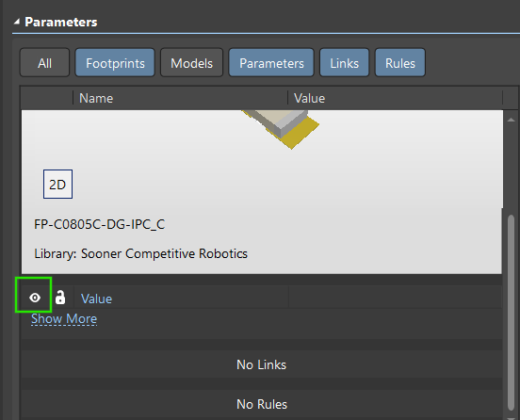The width and height of the screenshot is (520, 420).
Task: Toggle the Links filter button
Action: [x=344, y=63]
